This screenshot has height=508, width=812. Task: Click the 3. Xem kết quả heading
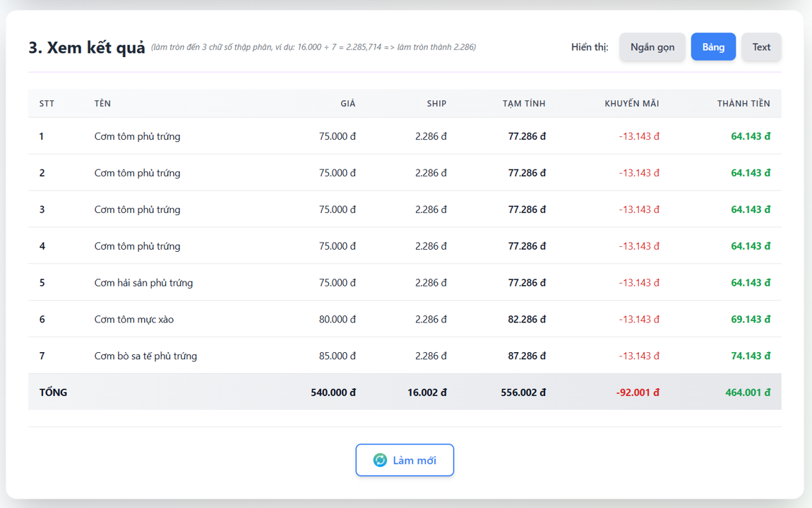(87, 48)
